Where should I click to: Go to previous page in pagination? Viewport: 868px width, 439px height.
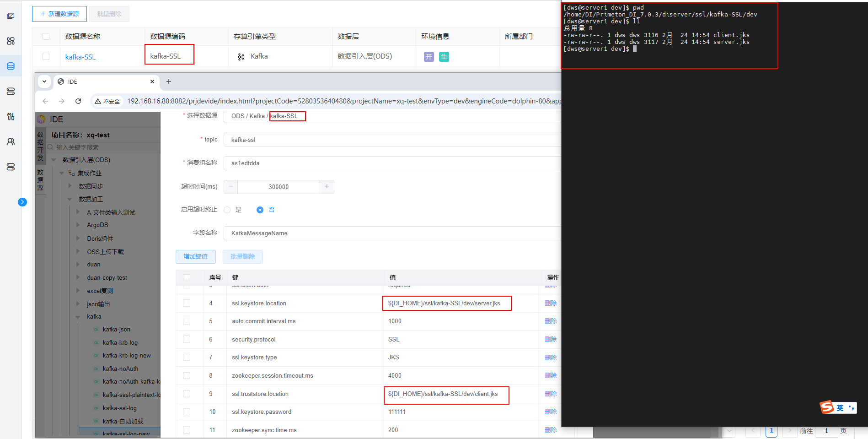pyautogui.click(x=753, y=431)
